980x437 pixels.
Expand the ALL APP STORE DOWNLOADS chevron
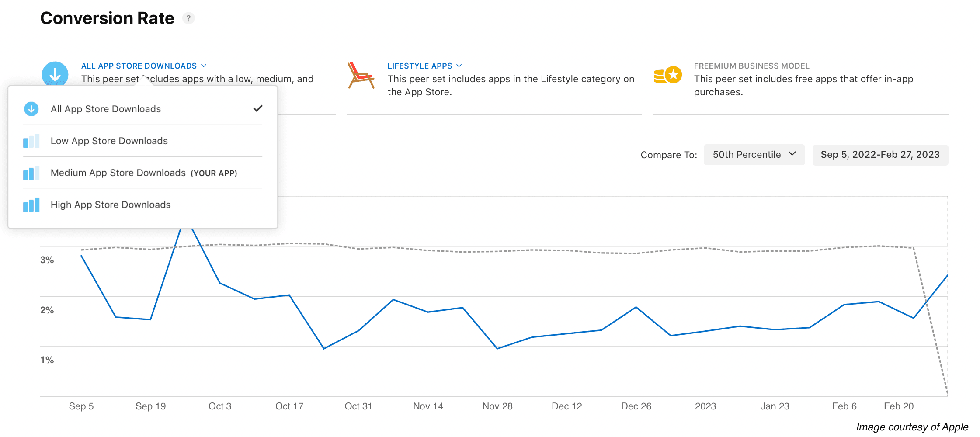[204, 66]
